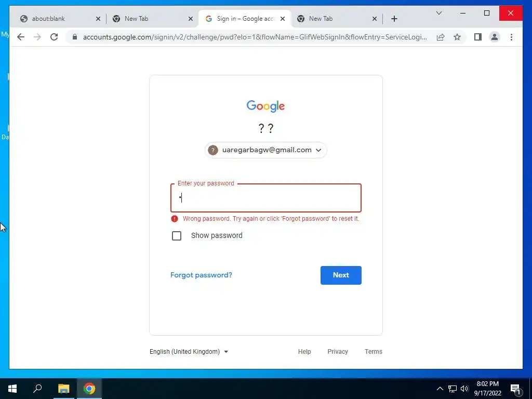Reload the Google sign-in page
532x399 pixels.
coord(54,37)
